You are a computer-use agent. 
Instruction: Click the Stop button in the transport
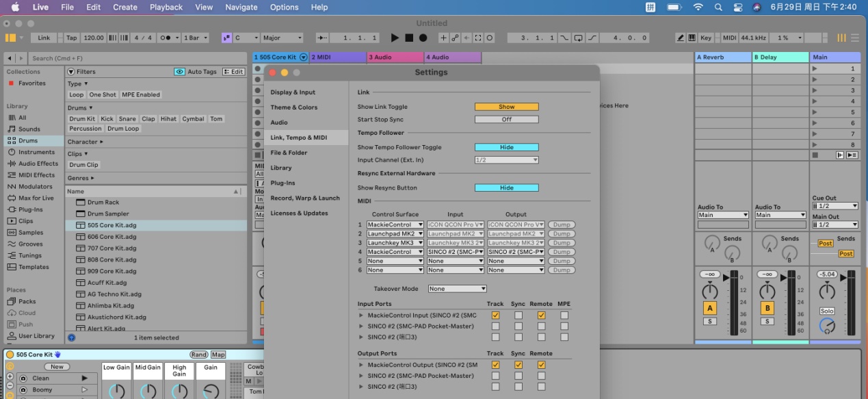(x=409, y=38)
